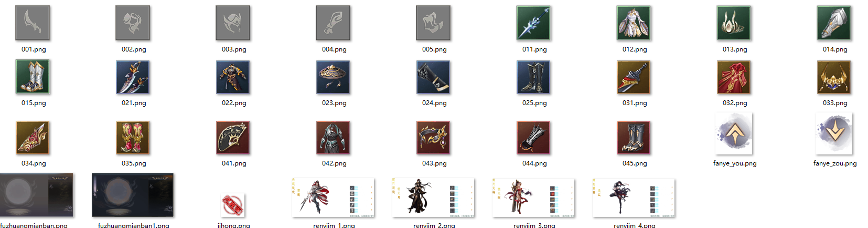This screenshot has width=868, height=228.
Task: Select the 043.png purple hook weapon icon
Action: [433, 137]
